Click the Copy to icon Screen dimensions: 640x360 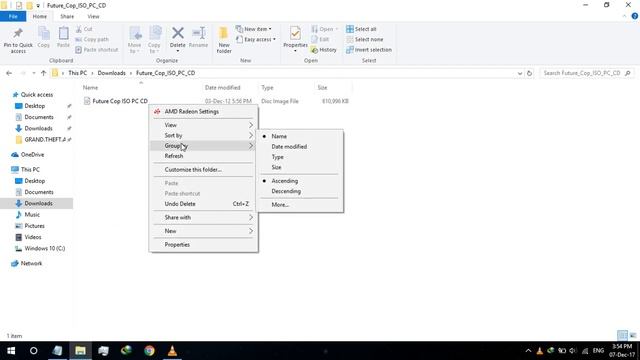tap(155, 33)
